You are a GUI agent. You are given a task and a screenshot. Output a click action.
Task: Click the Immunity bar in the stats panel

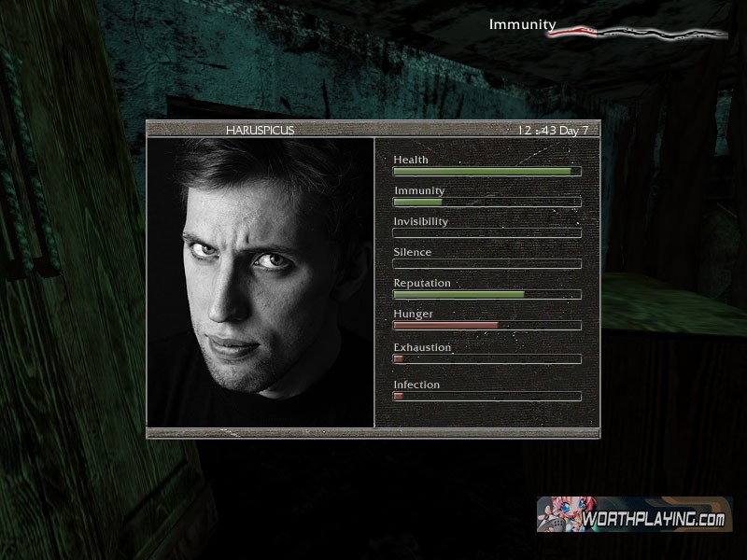(x=486, y=203)
